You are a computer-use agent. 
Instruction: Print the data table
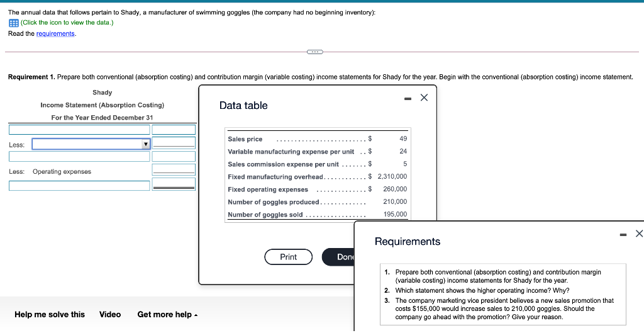(x=288, y=257)
